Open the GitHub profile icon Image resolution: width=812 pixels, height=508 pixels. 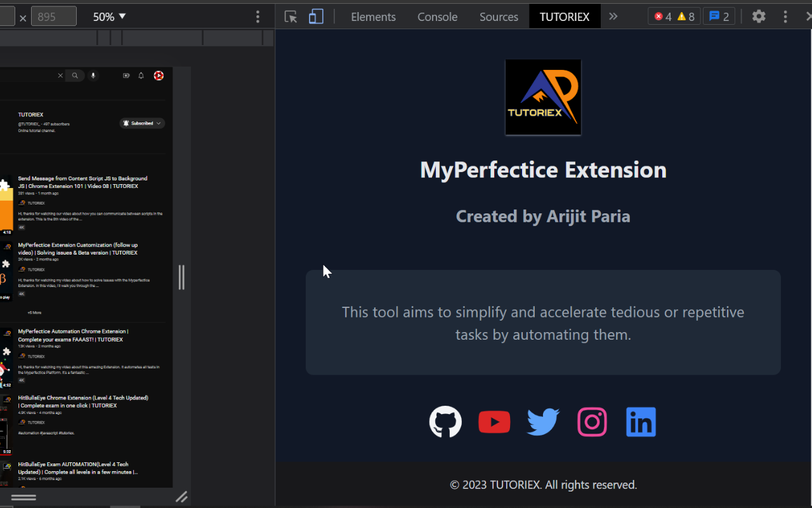pyautogui.click(x=445, y=422)
